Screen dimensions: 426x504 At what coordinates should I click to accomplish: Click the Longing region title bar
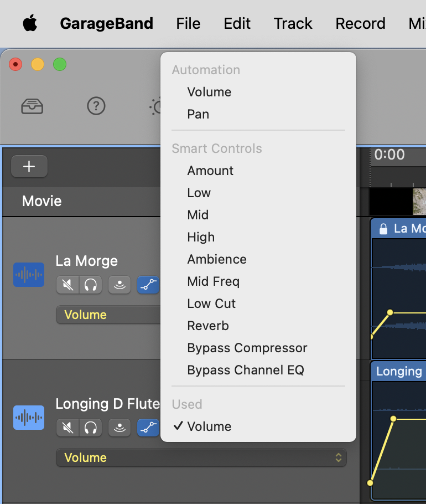[398, 371]
